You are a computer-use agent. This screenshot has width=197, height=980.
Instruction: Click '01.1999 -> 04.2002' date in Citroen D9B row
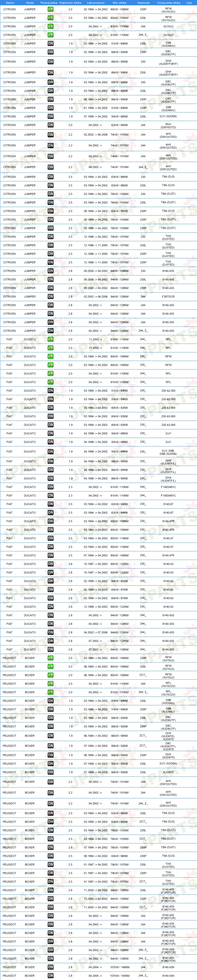pyautogui.click(x=96, y=108)
